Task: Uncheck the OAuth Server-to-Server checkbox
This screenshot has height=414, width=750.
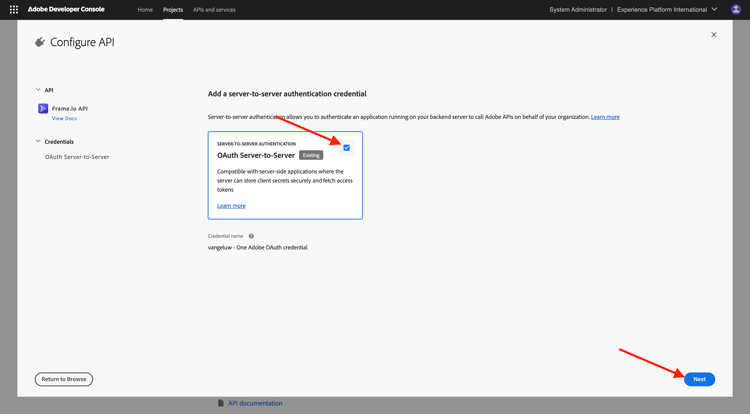Action: point(347,148)
